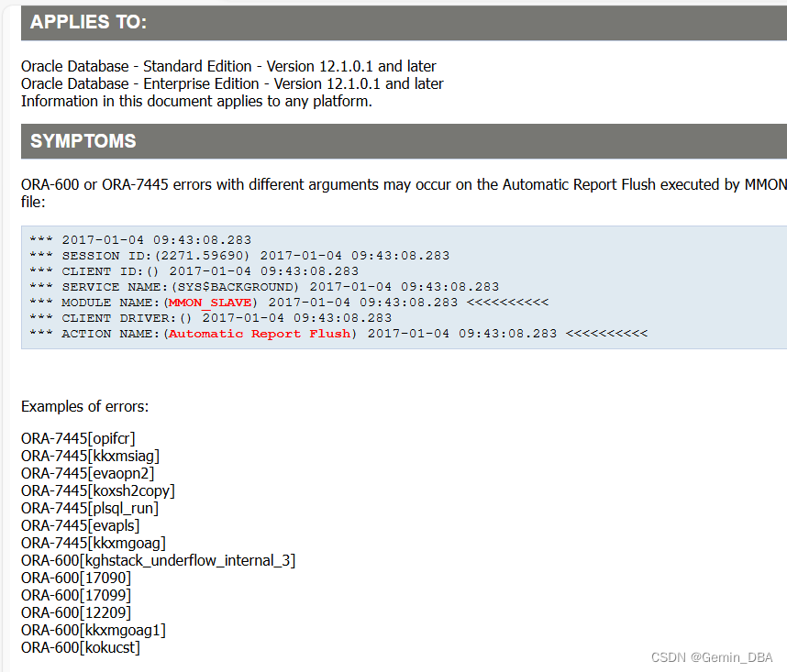Select ORA-600[12209] error entry
Screen dimensions: 787x672
(76, 612)
